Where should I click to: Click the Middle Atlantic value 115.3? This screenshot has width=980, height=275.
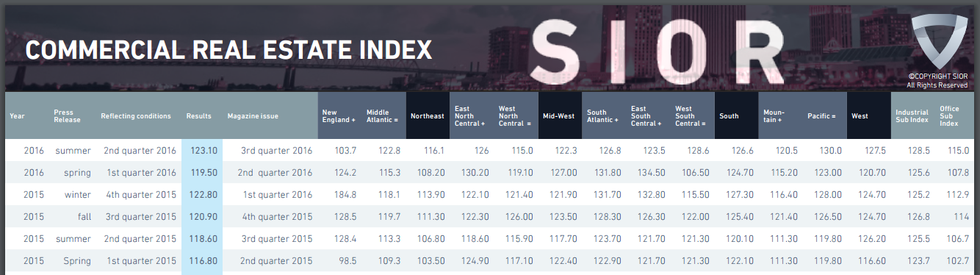pyautogui.click(x=389, y=173)
